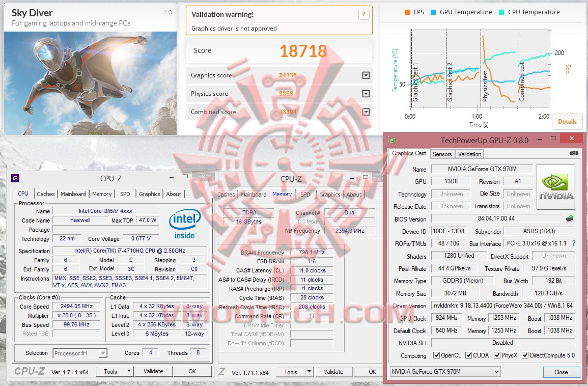Switch to the Sensors tab in GPU-Z

[x=442, y=154]
